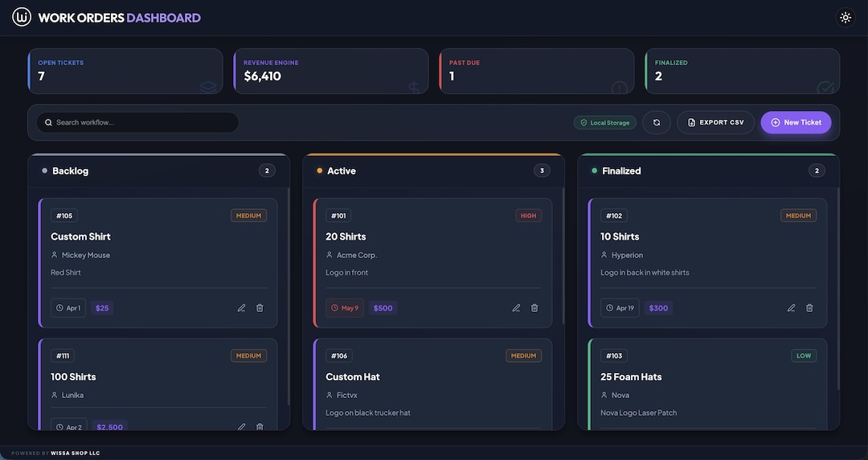Viewport: 868px width, 460px height.
Task: Click the refresh icon button
Action: [x=657, y=122]
